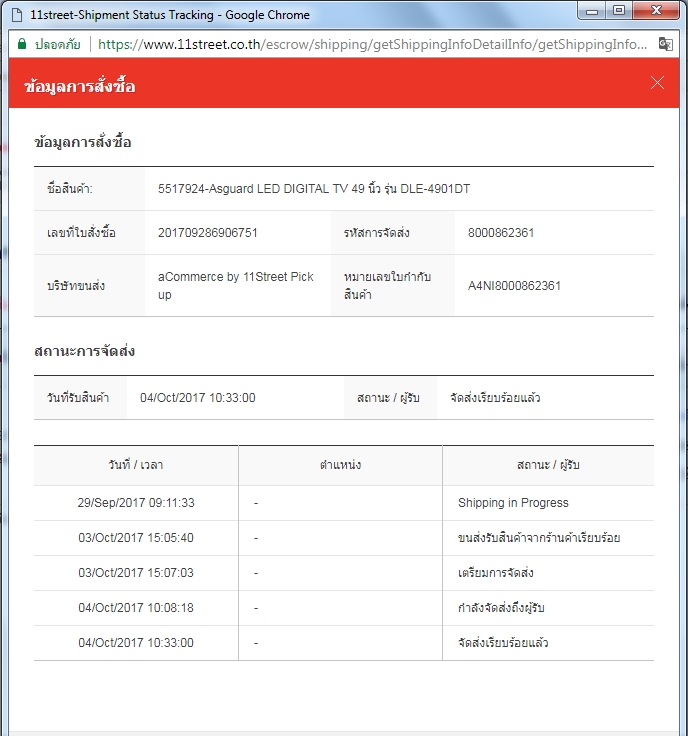Click the 'รหัสการจัดส่ง' field label
This screenshot has height=736, width=688.
(376, 233)
